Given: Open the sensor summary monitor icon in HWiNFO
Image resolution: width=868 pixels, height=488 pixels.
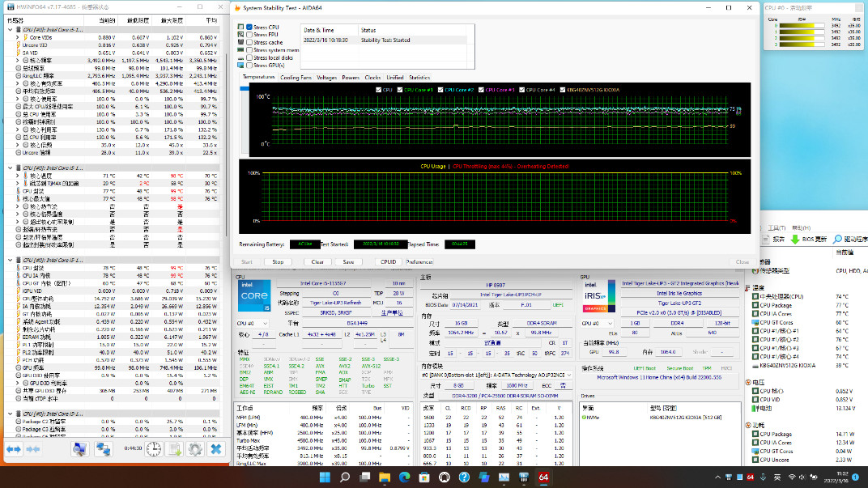Looking at the screenshot, I should 79,448.
